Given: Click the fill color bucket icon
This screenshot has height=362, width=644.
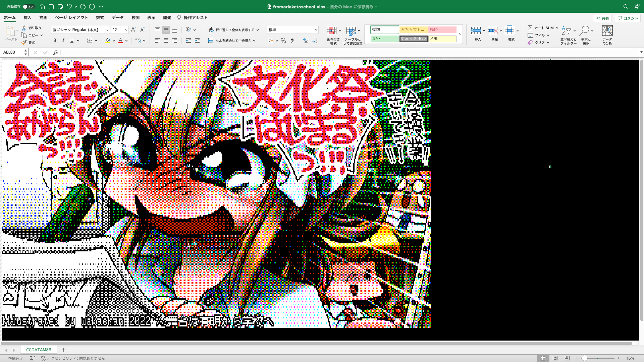Looking at the screenshot, I should [x=108, y=41].
